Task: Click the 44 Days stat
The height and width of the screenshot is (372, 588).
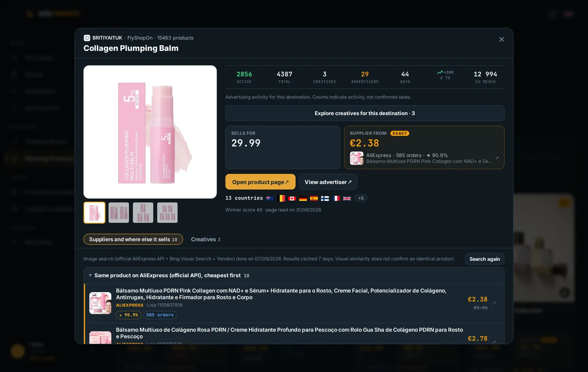Action: [405, 77]
